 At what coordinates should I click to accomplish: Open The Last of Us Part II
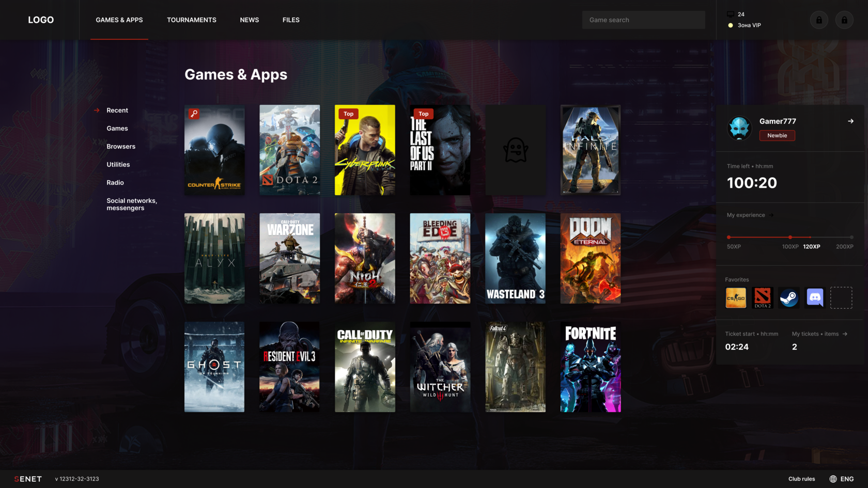(440, 150)
